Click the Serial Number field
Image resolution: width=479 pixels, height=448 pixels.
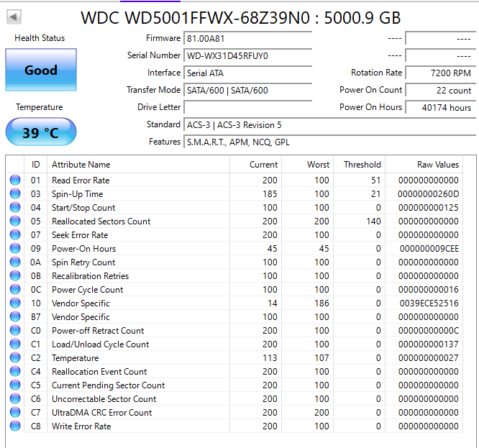(x=247, y=55)
